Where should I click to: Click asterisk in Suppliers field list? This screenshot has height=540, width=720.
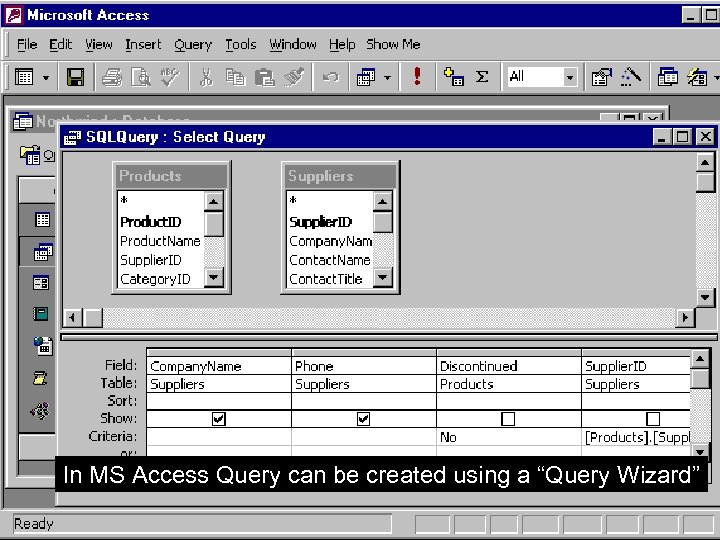click(293, 201)
